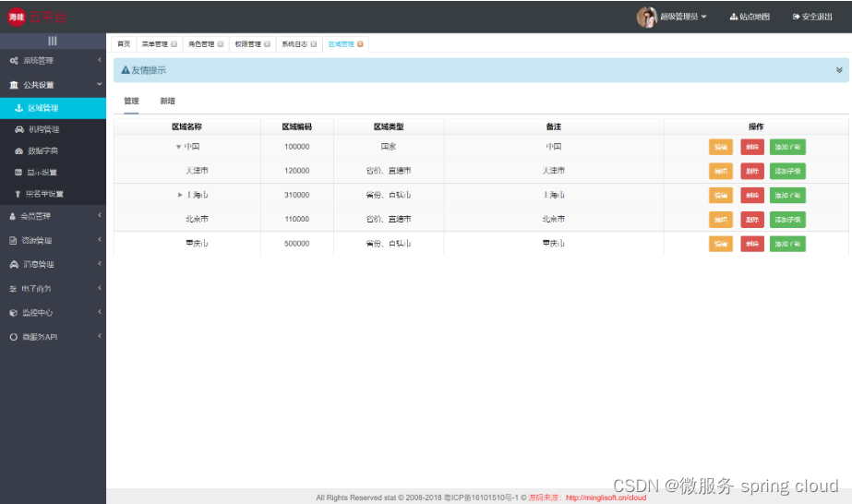Open 数据字典 dashboard icon entry

pos(19,151)
